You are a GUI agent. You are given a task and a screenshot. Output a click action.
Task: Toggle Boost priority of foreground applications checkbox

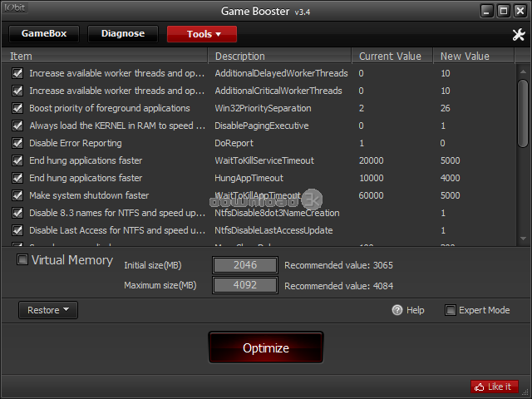(17, 108)
